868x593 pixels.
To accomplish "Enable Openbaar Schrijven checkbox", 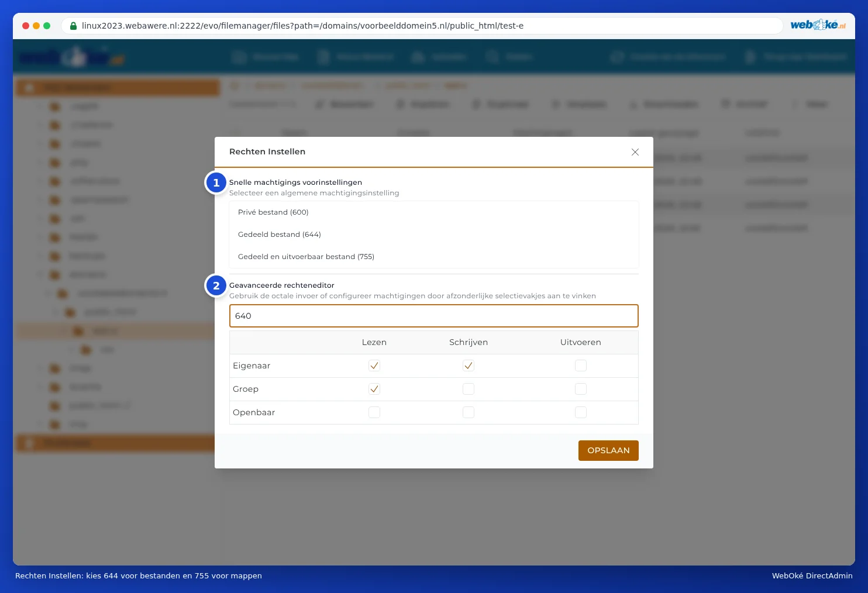I will 469,412.
